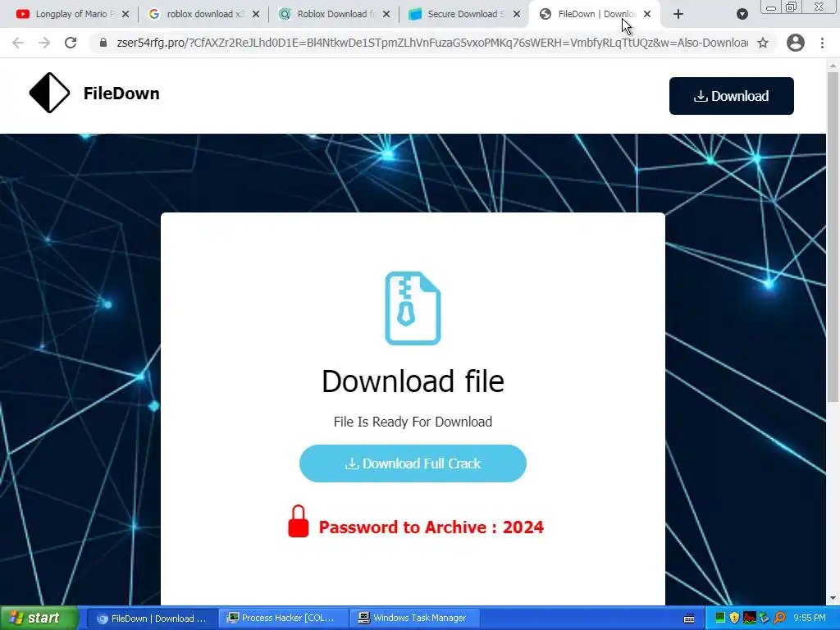Reload the current page
This screenshot has width=840, height=630.
pyautogui.click(x=71, y=43)
